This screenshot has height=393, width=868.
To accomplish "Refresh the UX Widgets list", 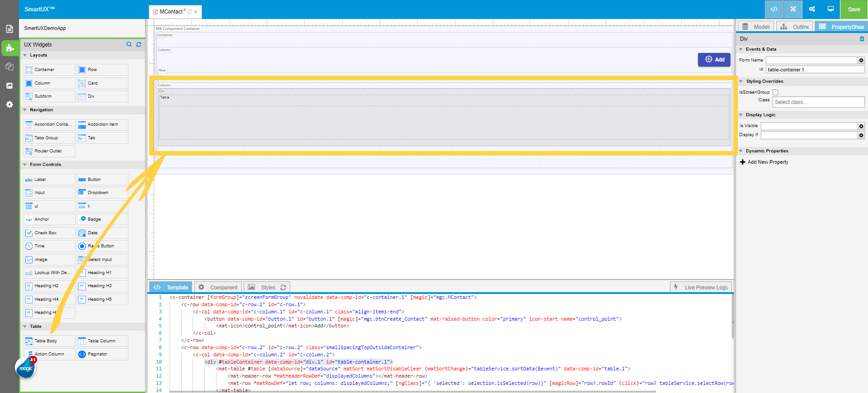I will [139, 44].
